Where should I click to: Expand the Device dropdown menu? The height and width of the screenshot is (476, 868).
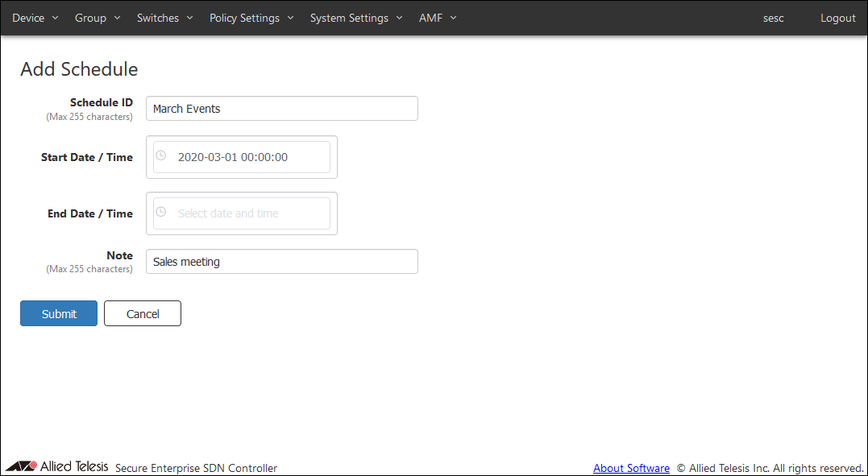pyautogui.click(x=35, y=18)
